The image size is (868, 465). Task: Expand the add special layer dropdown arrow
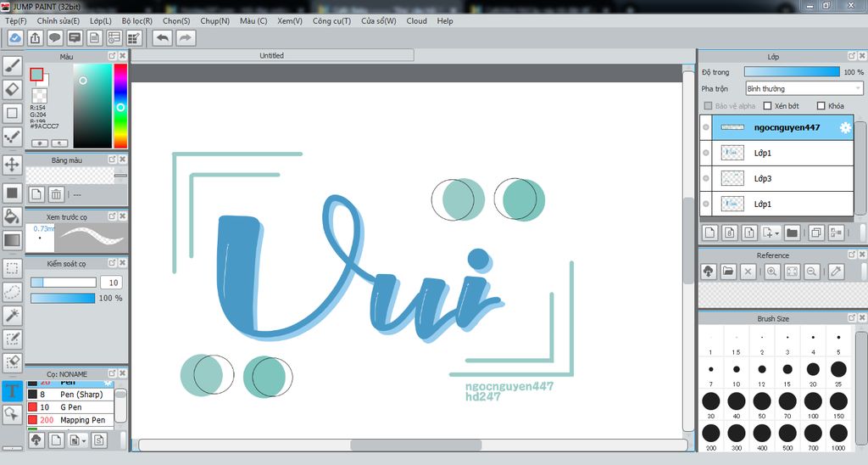coord(776,233)
